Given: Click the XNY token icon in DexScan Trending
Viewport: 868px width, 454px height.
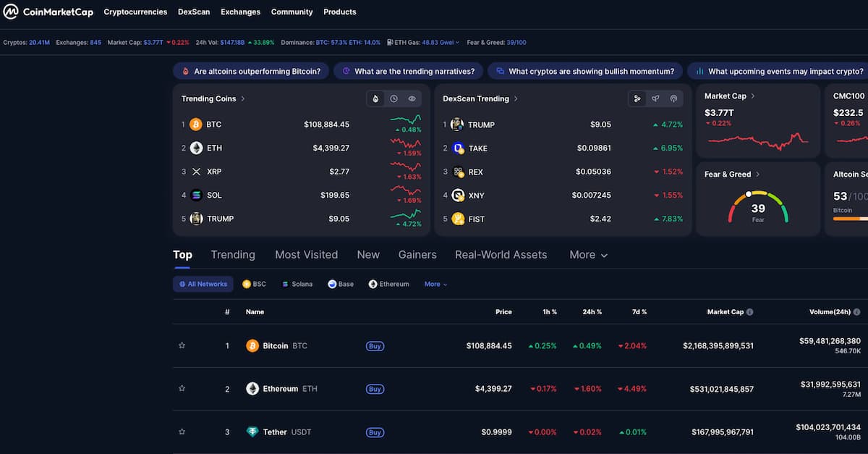Looking at the screenshot, I should (x=457, y=195).
